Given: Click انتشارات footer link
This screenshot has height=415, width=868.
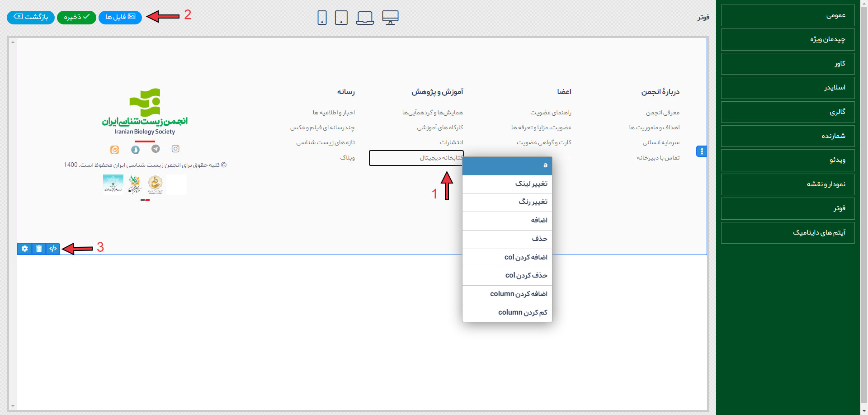Looking at the screenshot, I should (451, 143).
